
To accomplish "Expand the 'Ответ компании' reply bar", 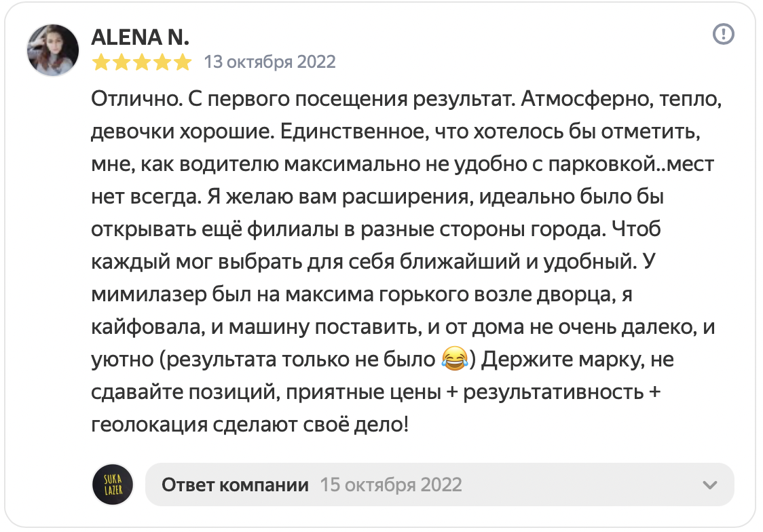I will [x=439, y=484].
